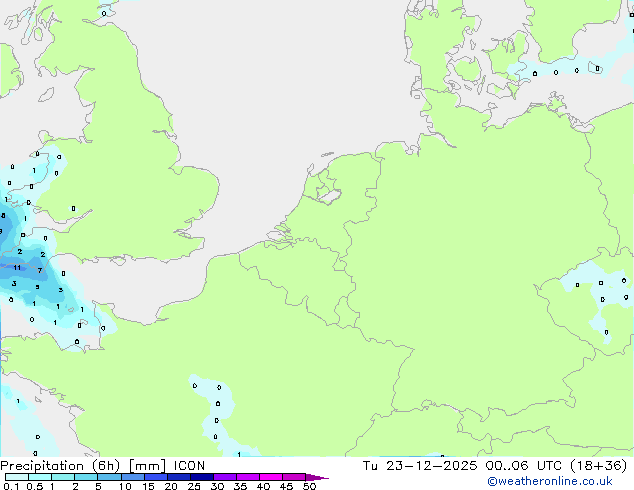Click the legend scale label '30'

coord(217,486)
